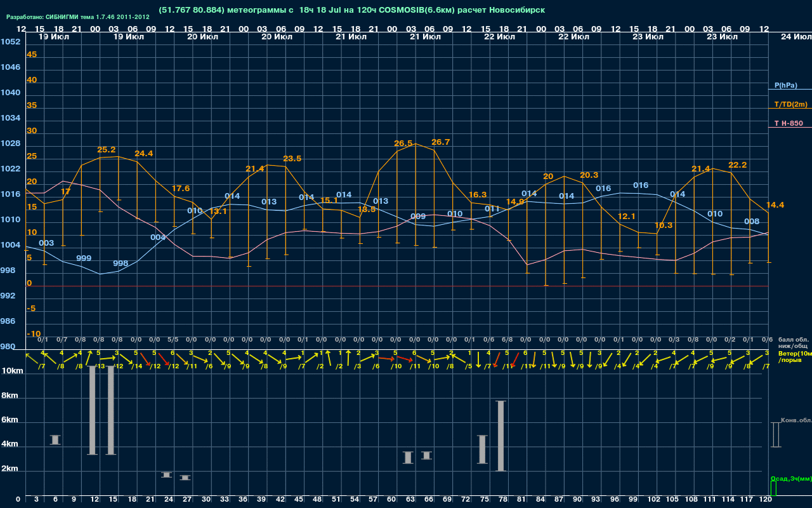The image size is (812, 508).
Task: Click the 120 forecast hour tick
Action: coord(765,500)
